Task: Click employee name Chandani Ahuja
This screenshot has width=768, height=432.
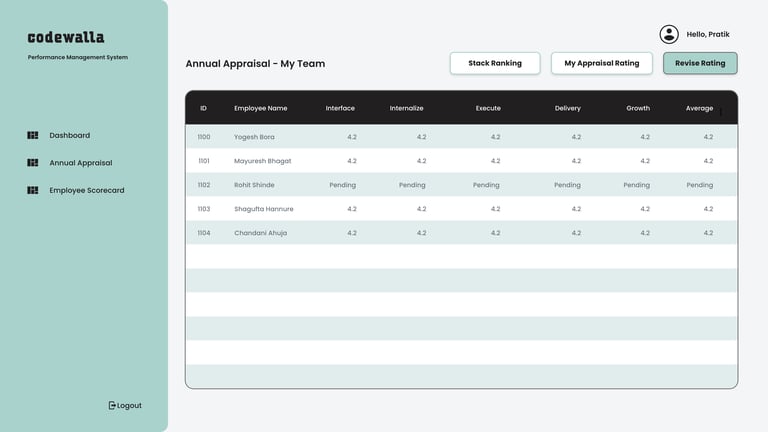Action: [x=260, y=233]
